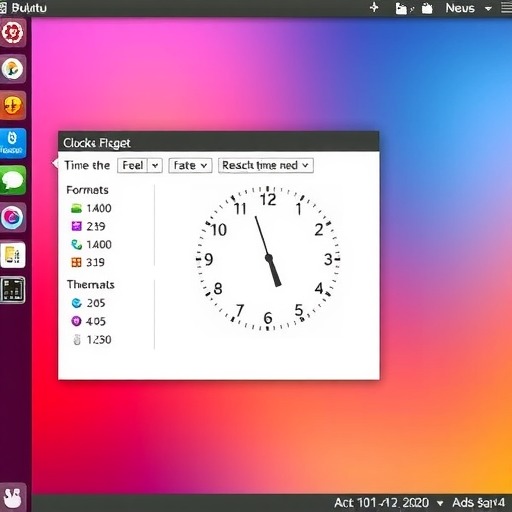Select the teal phone icon beside 1400
Screen dimensions: 512x512
(x=76, y=245)
